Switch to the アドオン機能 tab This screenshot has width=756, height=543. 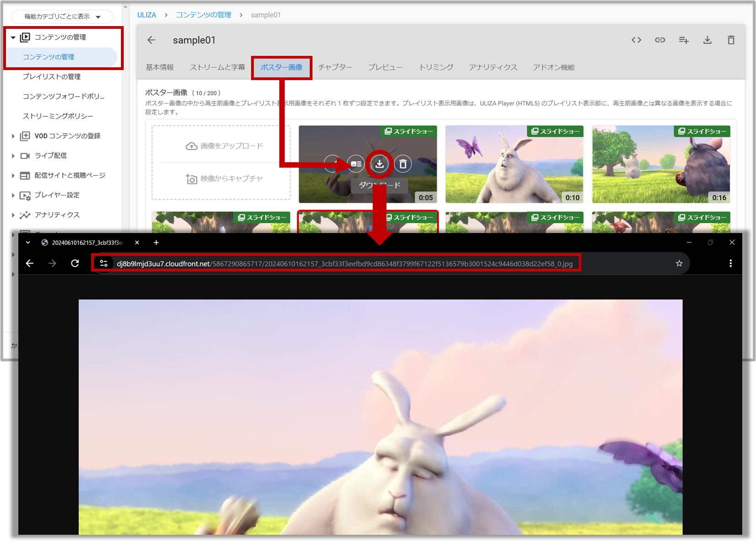click(x=553, y=67)
